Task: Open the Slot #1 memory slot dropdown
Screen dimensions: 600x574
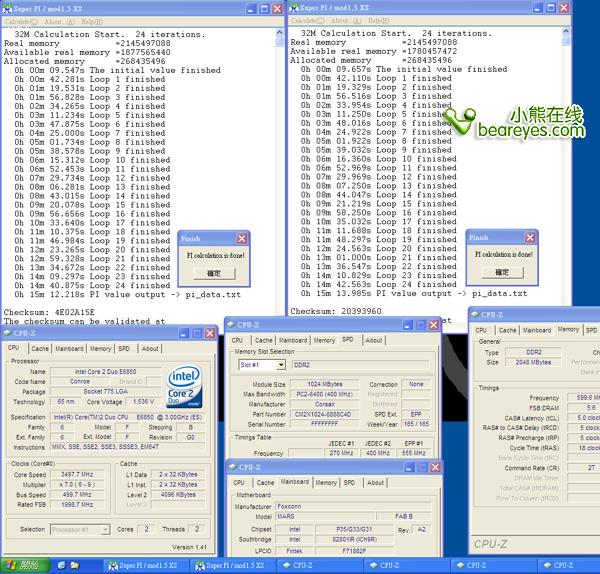Action: [x=281, y=365]
